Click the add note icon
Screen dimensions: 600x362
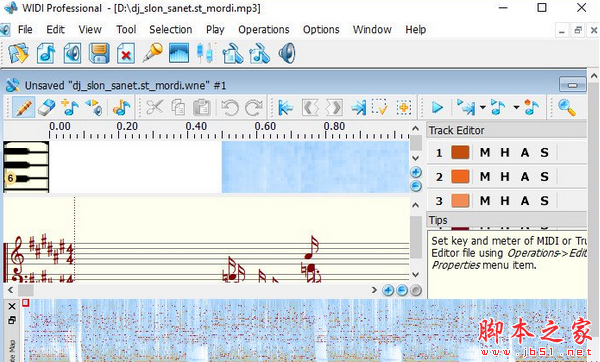[x=70, y=108]
